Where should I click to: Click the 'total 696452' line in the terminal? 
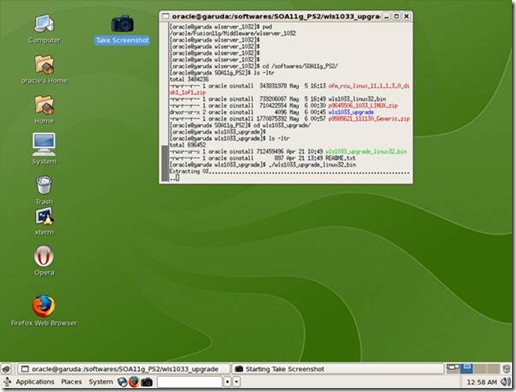[x=188, y=145]
